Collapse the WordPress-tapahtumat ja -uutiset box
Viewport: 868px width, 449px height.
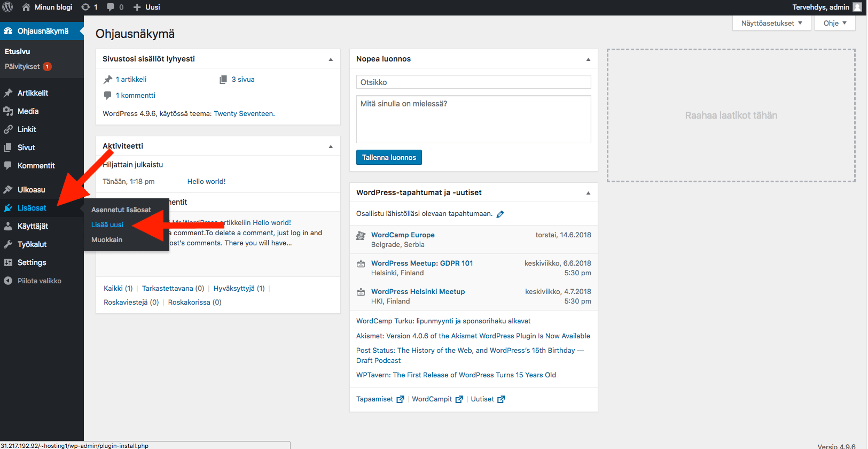click(x=588, y=193)
